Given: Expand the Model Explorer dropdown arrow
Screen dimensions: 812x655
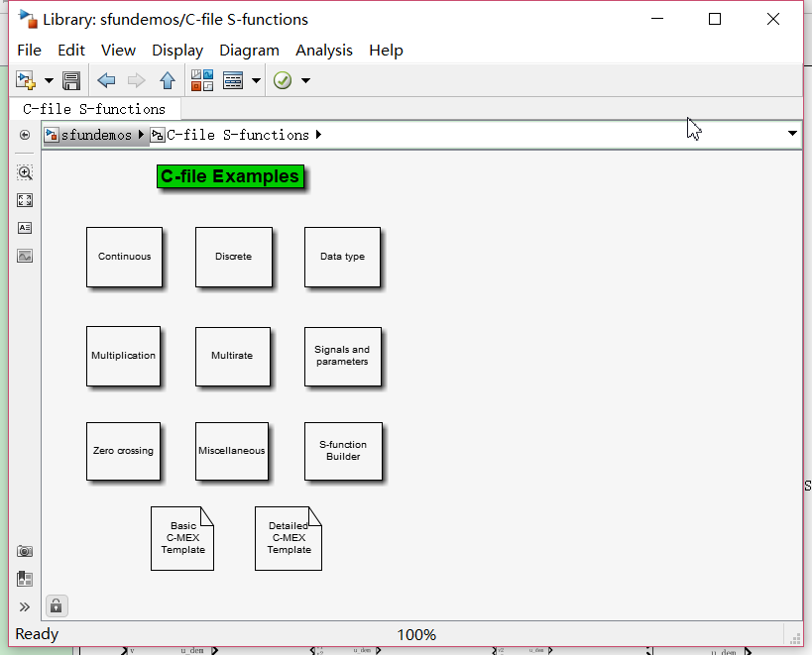Looking at the screenshot, I should click(256, 80).
